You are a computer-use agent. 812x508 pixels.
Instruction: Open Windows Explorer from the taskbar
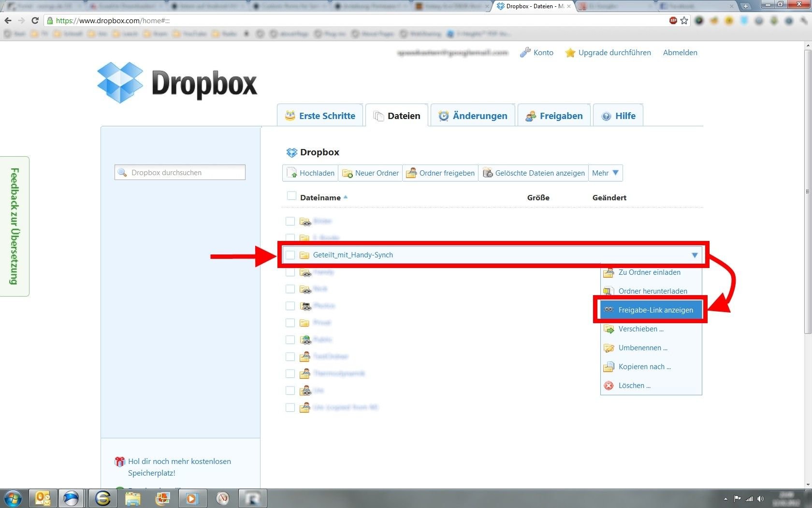[132, 498]
